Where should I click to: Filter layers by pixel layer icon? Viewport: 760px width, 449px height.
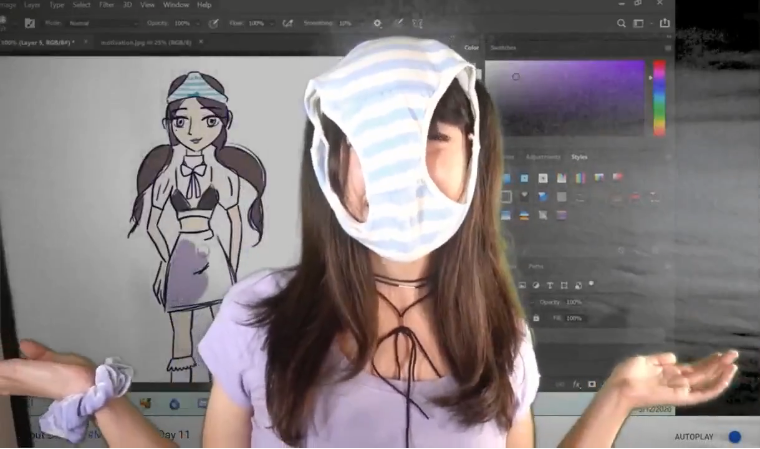pos(522,285)
